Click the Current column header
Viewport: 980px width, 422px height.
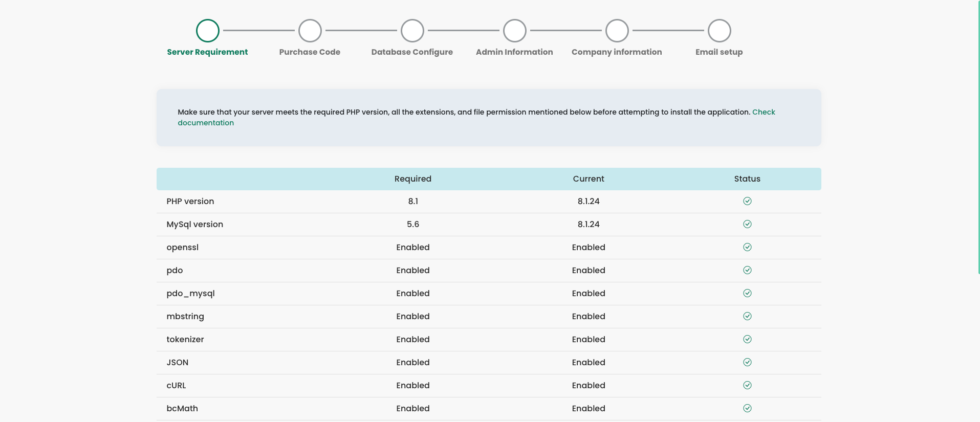coord(589,179)
